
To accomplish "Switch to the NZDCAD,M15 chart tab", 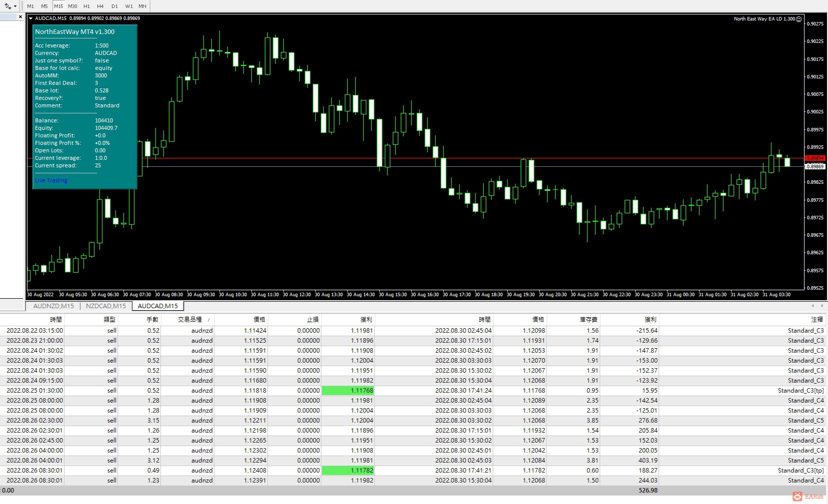I will click(x=105, y=306).
